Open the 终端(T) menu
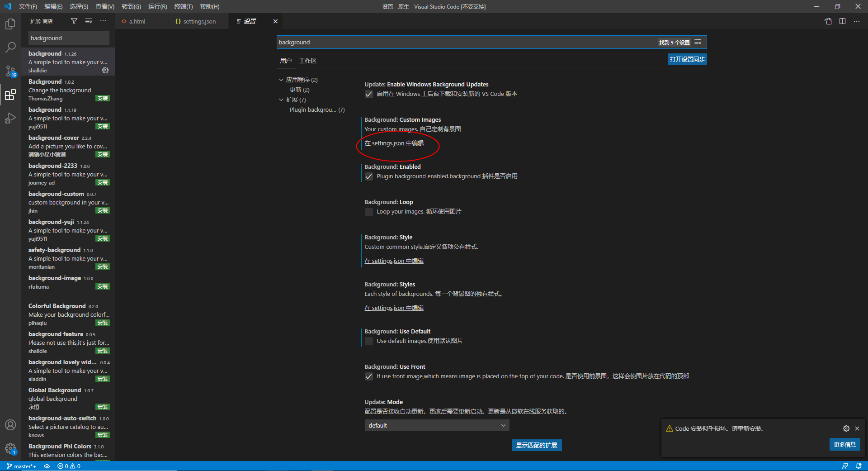 pos(183,6)
